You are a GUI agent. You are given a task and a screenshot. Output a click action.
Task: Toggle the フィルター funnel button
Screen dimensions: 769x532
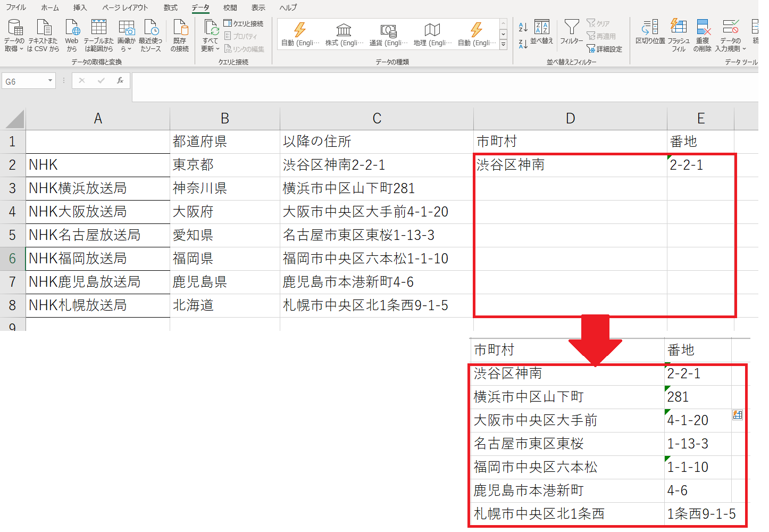click(x=572, y=33)
